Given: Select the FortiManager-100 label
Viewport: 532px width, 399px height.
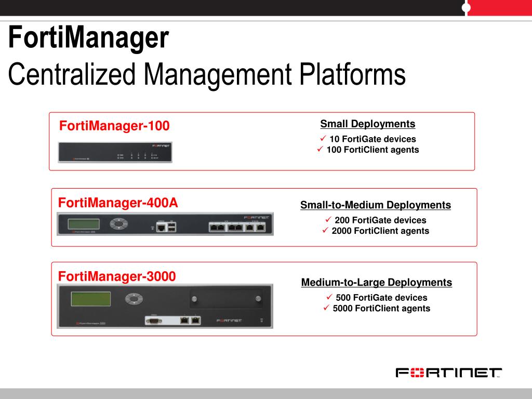Looking at the screenshot, I should click(114, 126).
